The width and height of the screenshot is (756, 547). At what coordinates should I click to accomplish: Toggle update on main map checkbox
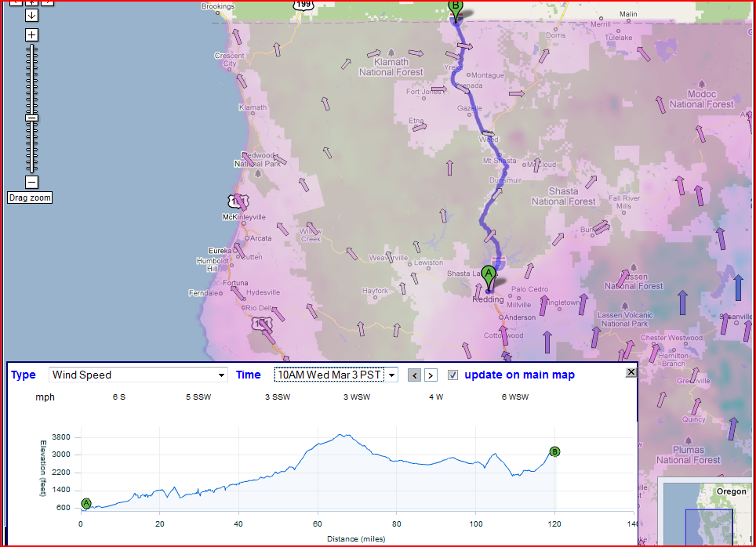[453, 375]
